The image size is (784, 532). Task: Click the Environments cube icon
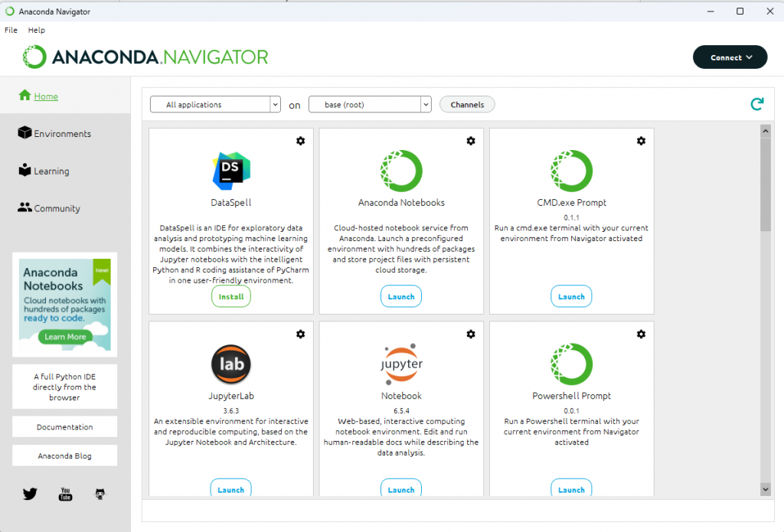point(24,132)
